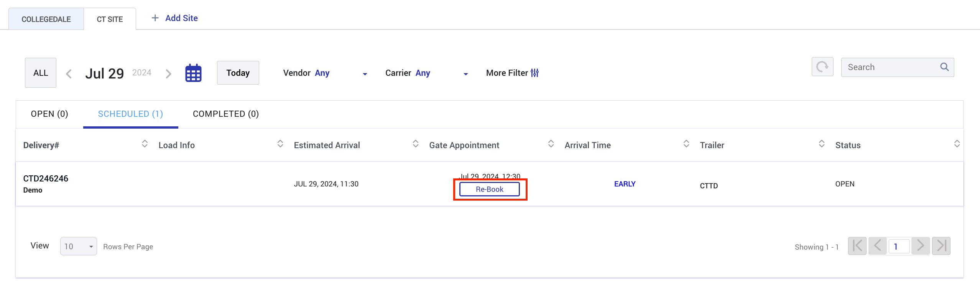The width and height of the screenshot is (980, 281).
Task: Open More Filter sliders icon
Action: (x=534, y=73)
